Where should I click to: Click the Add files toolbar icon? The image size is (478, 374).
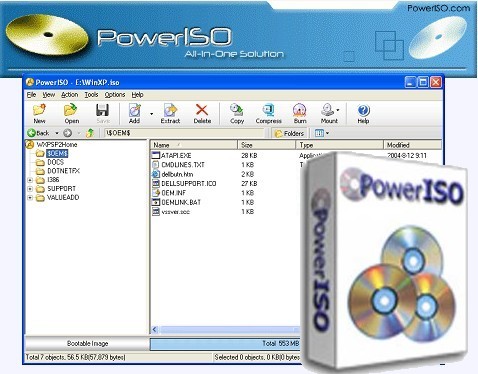point(134,110)
